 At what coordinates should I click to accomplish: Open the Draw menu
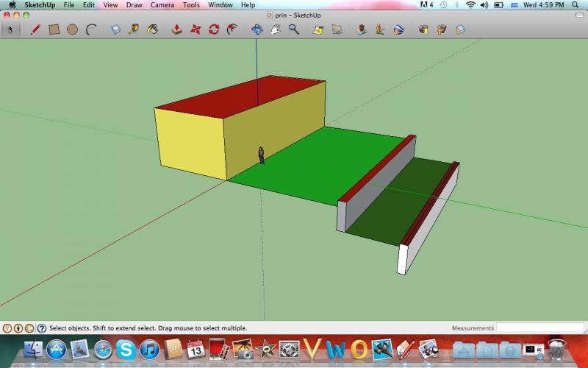point(134,5)
